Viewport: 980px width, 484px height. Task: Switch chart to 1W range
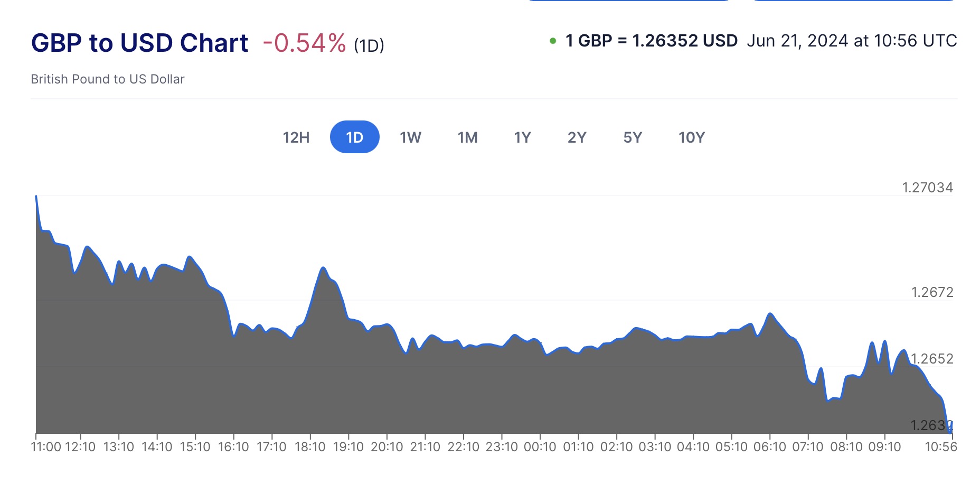coord(410,137)
